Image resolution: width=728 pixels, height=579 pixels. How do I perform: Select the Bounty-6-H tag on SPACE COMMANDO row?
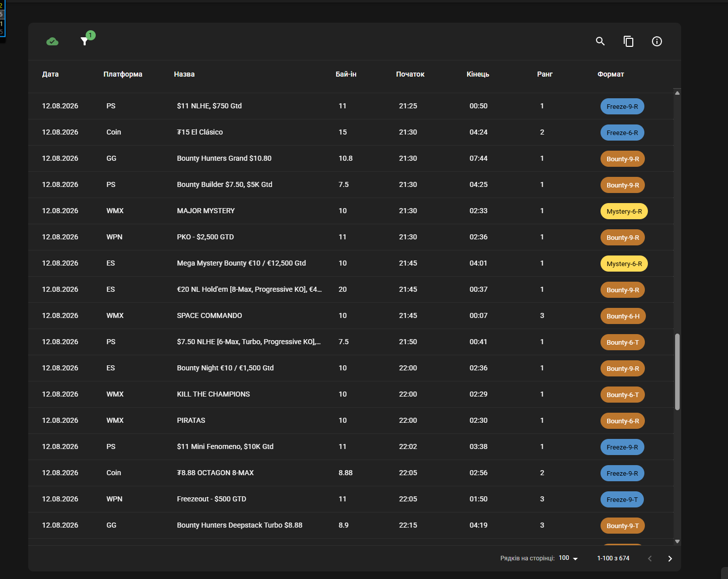(x=623, y=316)
